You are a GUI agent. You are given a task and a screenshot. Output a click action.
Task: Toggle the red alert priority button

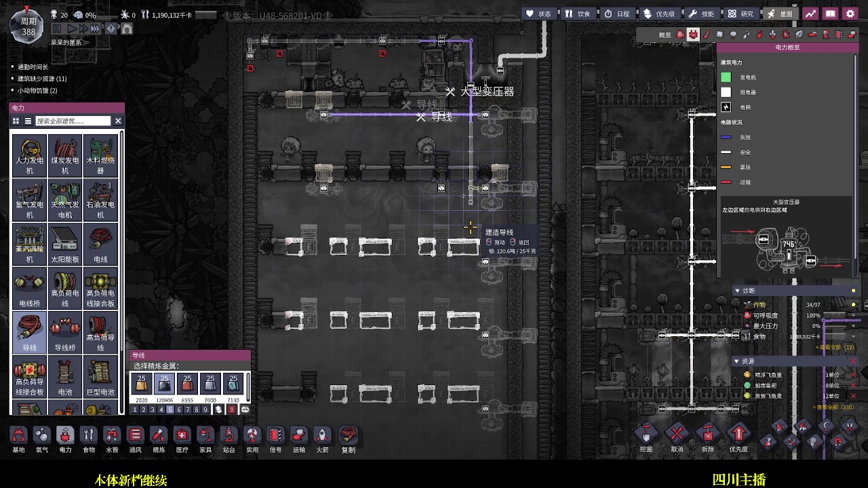click(x=231, y=409)
